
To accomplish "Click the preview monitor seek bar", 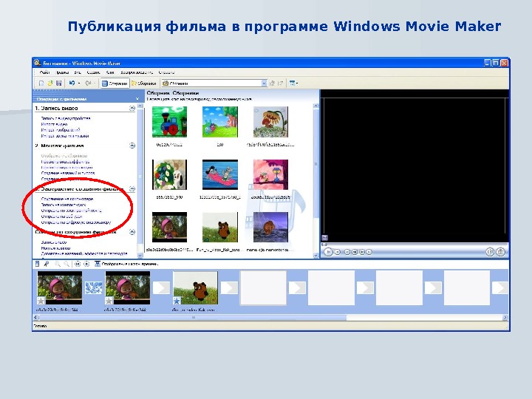I will point(414,245).
